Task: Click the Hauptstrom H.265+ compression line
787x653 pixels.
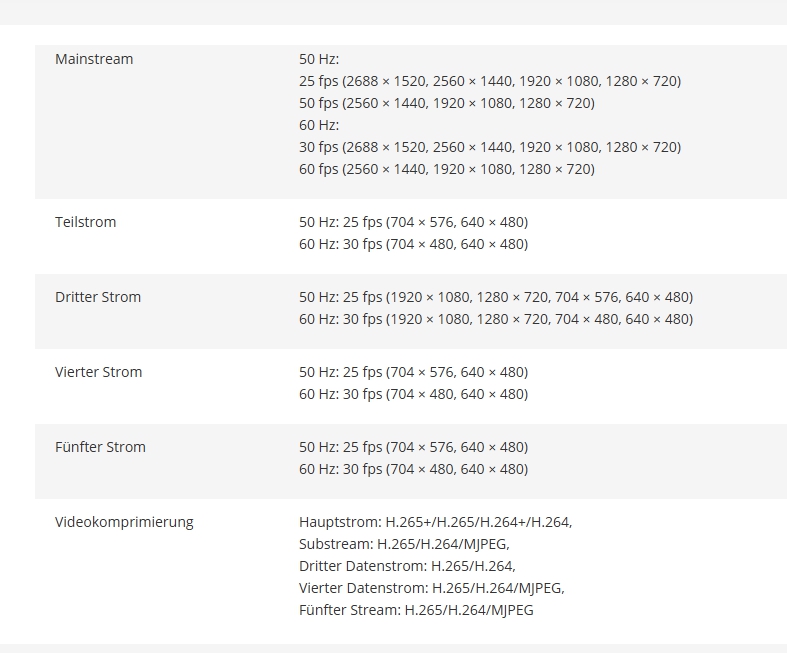Action: [435, 522]
